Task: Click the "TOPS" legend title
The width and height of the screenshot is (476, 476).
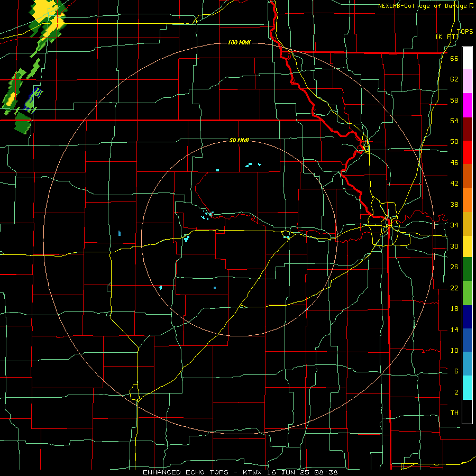Action: click(x=465, y=31)
